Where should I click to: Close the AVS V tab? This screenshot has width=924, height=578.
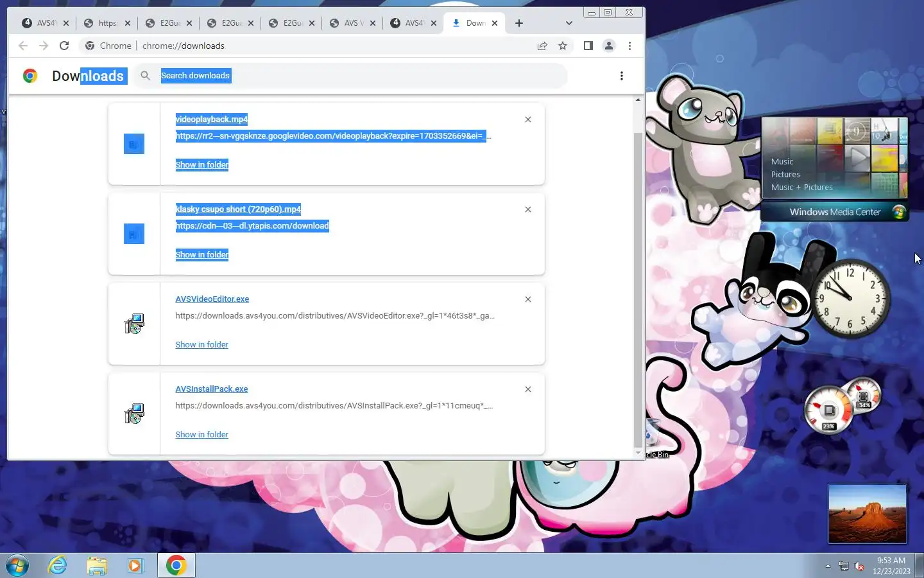pos(373,23)
